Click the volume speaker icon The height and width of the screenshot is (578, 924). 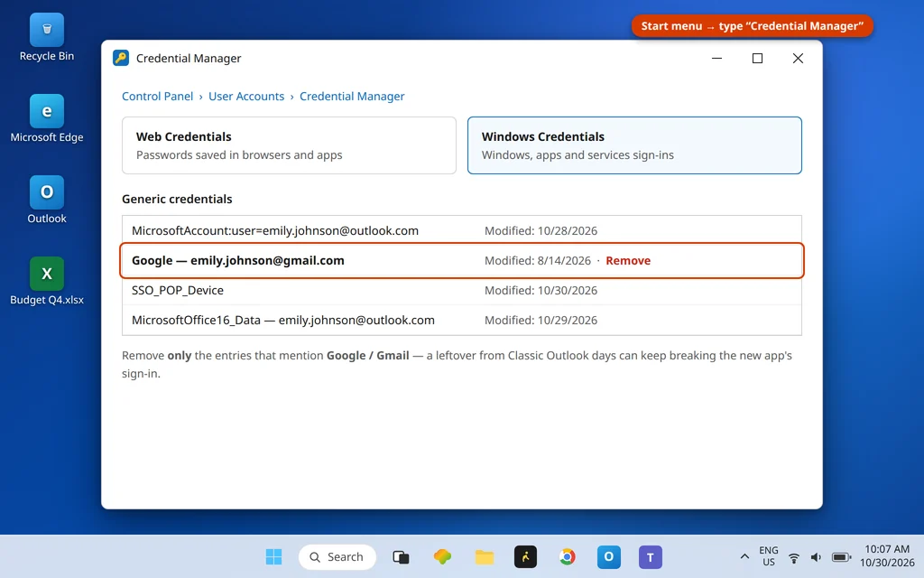pos(816,557)
